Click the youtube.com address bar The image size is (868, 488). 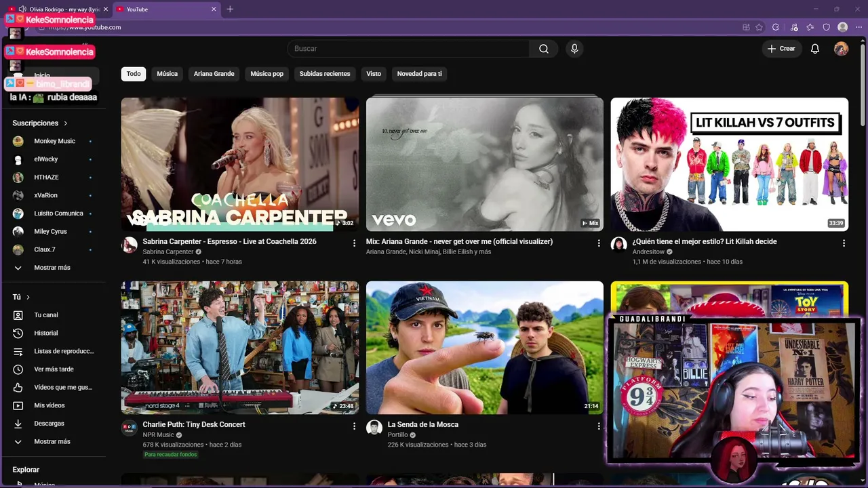(x=393, y=27)
